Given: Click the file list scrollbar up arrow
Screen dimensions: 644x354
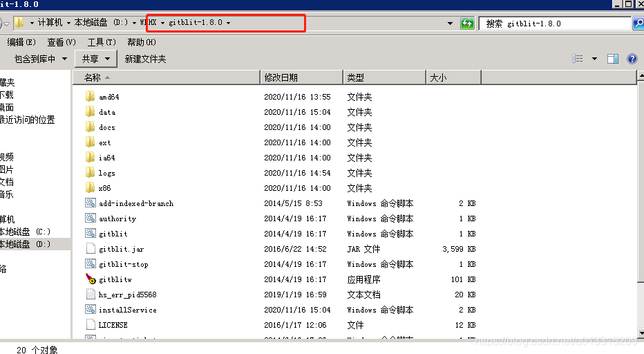Looking at the screenshot, I should coord(641,75).
